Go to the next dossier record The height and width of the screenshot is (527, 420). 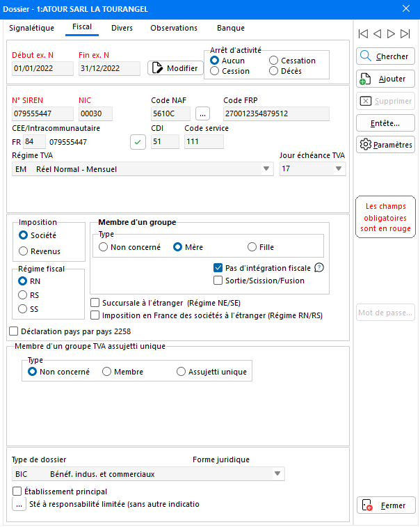coord(391,33)
